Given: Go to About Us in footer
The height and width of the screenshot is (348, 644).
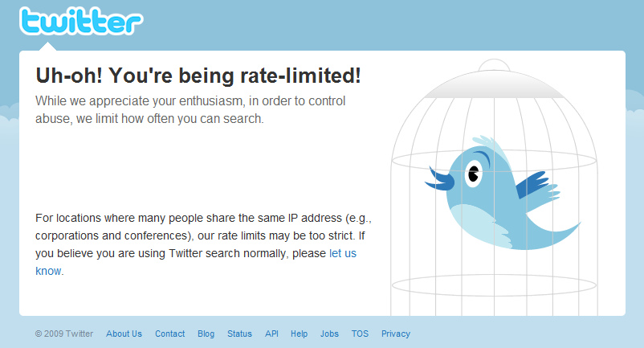Looking at the screenshot, I should tap(124, 334).
